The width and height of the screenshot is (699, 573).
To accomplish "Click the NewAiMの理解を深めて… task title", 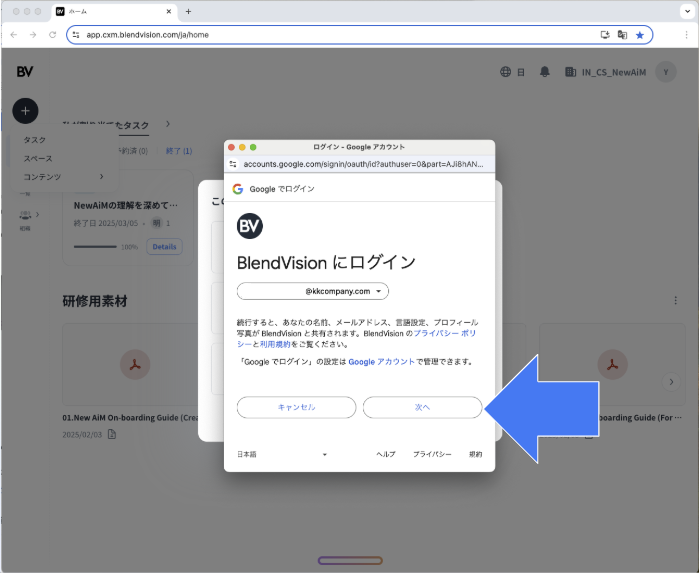I will (126, 205).
